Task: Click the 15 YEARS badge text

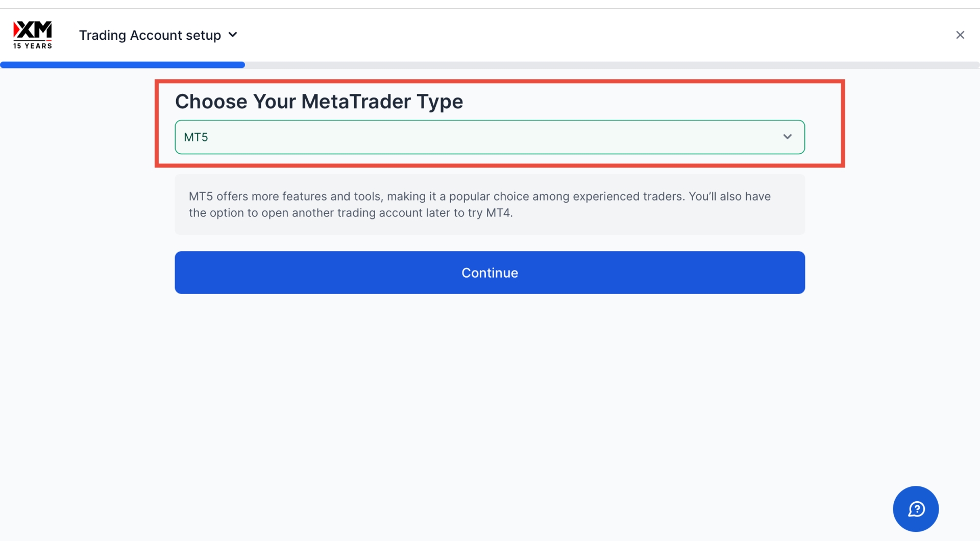Action: click(33, 46)
